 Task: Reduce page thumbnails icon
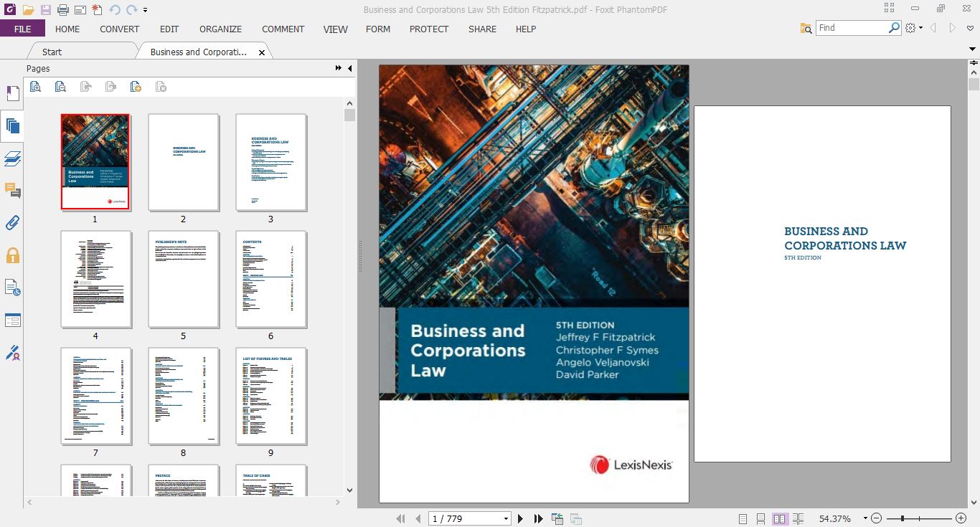tap(60, 87)
